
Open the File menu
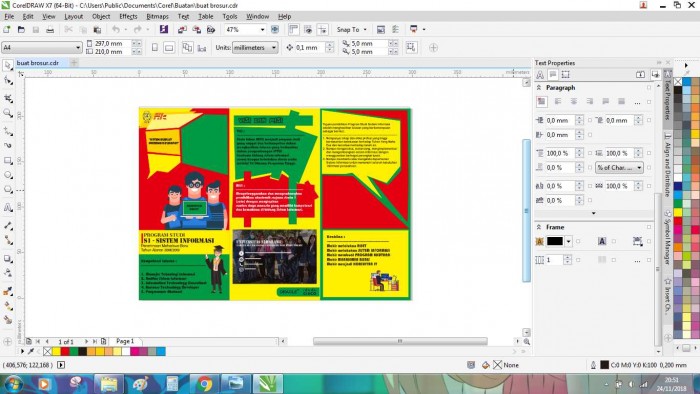[9, 17]
